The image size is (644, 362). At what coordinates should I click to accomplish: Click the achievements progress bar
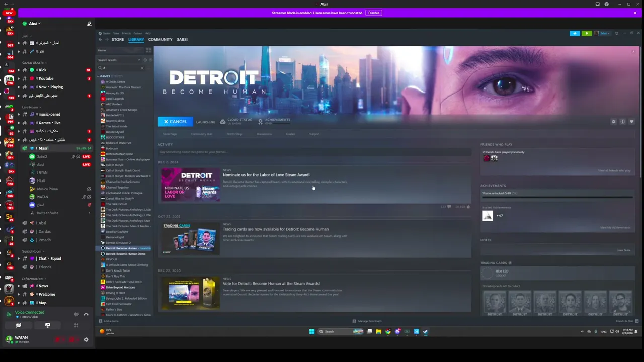557,197
